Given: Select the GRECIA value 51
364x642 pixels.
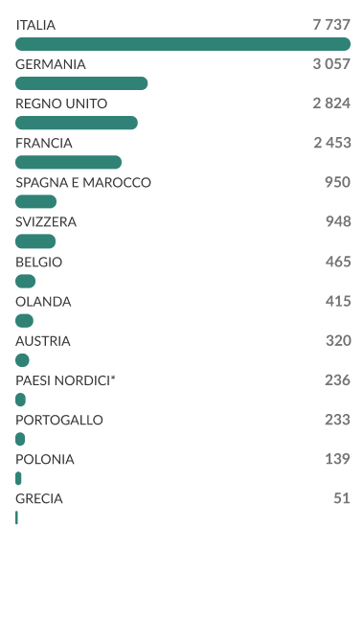Looking at the screenshot, I should click(x=342, y=498).
